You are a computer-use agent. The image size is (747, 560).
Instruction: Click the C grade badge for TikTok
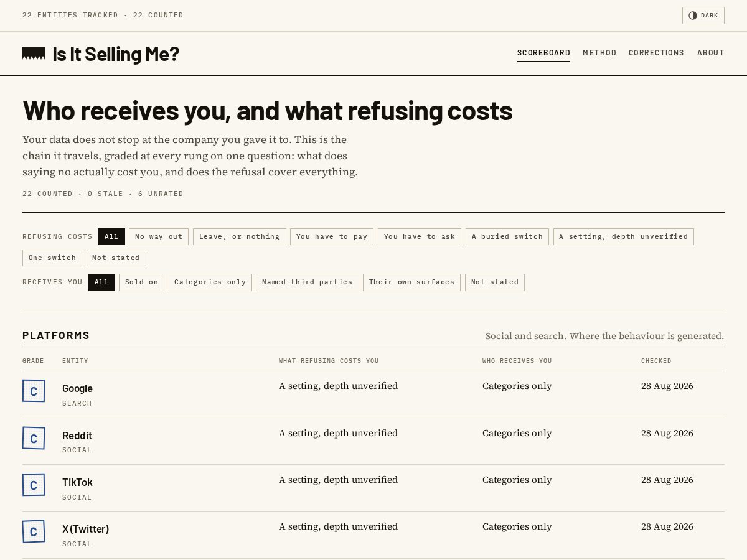coord(34,485)
